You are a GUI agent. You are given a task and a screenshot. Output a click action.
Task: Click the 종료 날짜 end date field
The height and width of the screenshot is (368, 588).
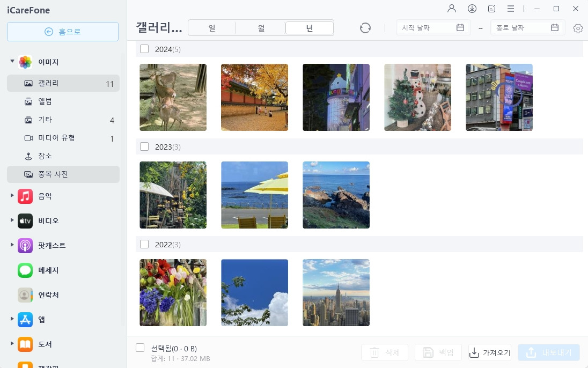527,28
